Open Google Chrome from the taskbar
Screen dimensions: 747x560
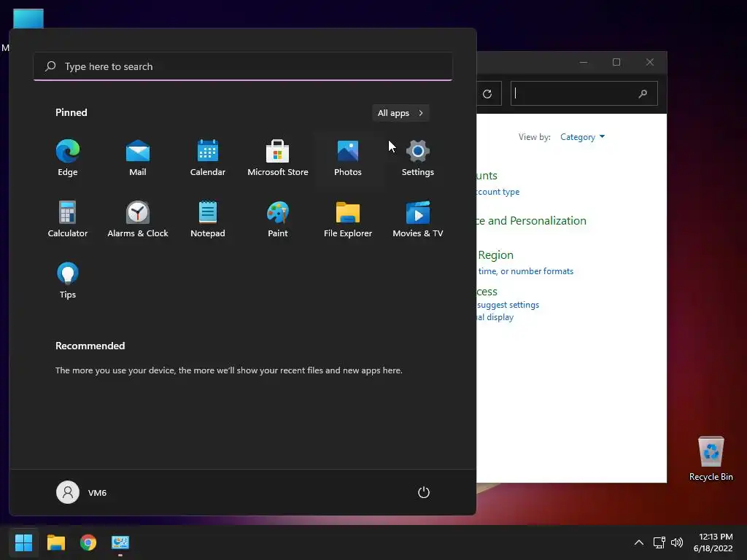(88, 542)
